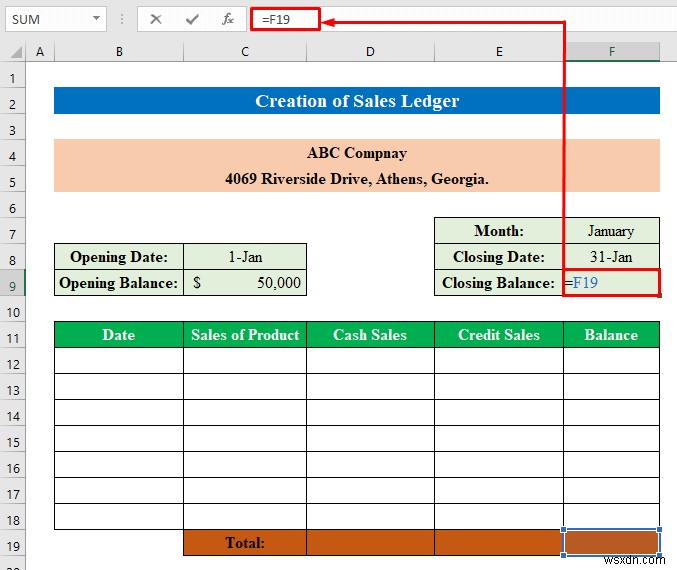Select the 'Month:' label cell
677x570 pixels.
pos(499,231)
